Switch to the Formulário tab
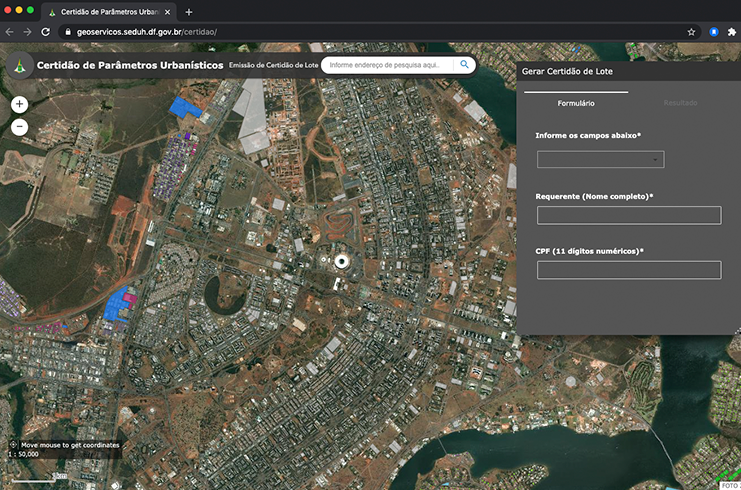741x490 pixels. coord(576,103)
